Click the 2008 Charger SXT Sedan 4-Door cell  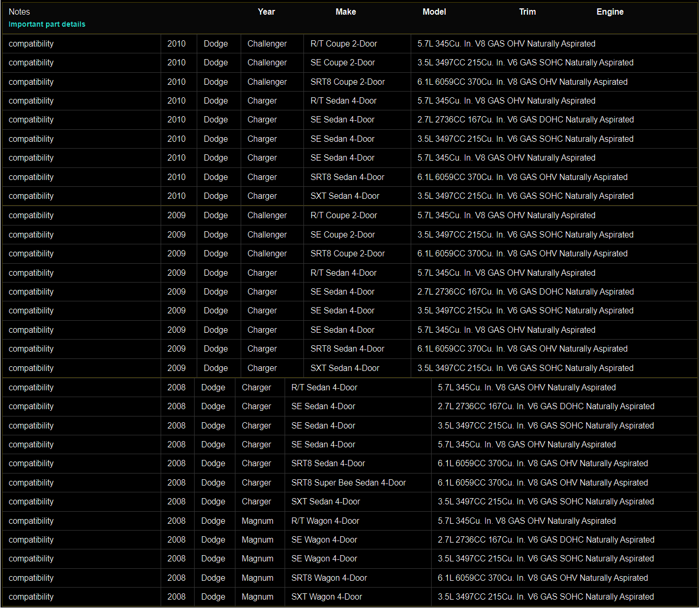click(x=325, y=501)
